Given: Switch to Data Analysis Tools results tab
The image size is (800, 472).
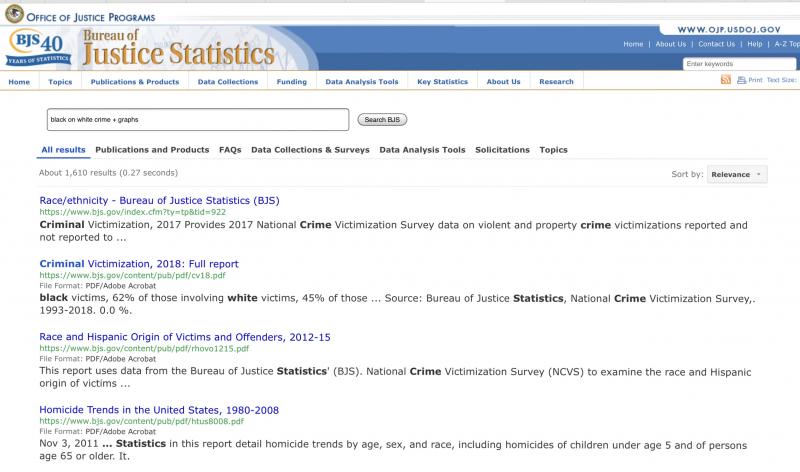Looking at the screenshot, I should 422,150.
